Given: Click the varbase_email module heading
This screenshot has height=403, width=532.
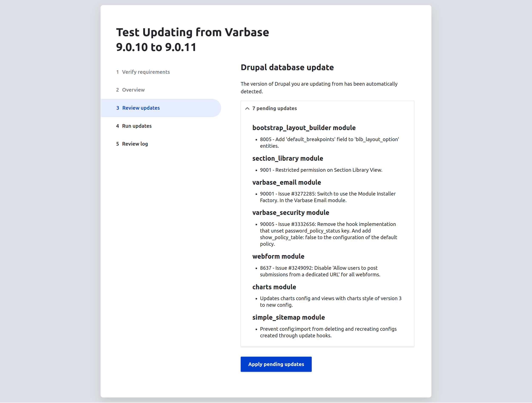Looking at the screenshot, I should click(286, 182).
